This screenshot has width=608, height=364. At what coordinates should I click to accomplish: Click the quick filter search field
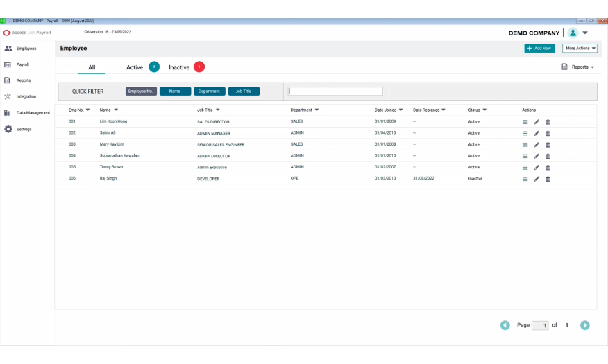(335, 92)
